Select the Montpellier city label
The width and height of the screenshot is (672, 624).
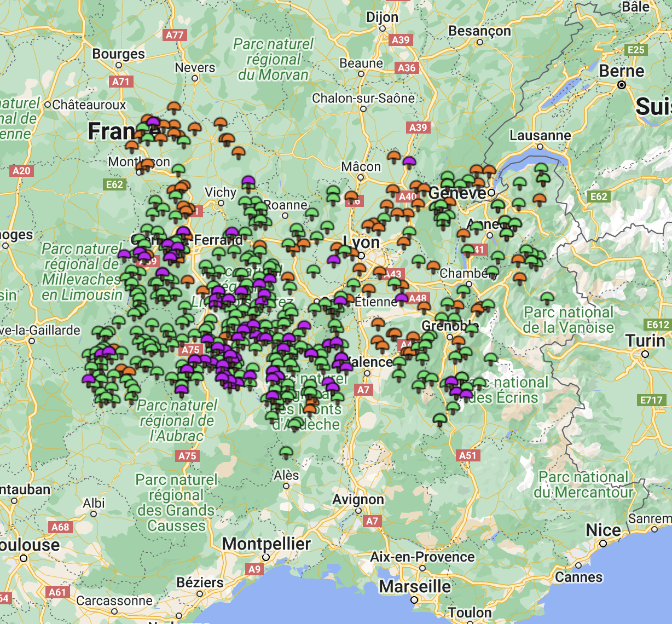click(267, 544)
